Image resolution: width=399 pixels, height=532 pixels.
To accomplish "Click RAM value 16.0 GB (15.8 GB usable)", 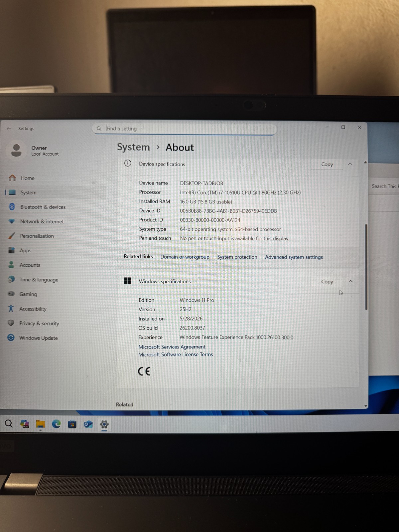I will (206, 202).
